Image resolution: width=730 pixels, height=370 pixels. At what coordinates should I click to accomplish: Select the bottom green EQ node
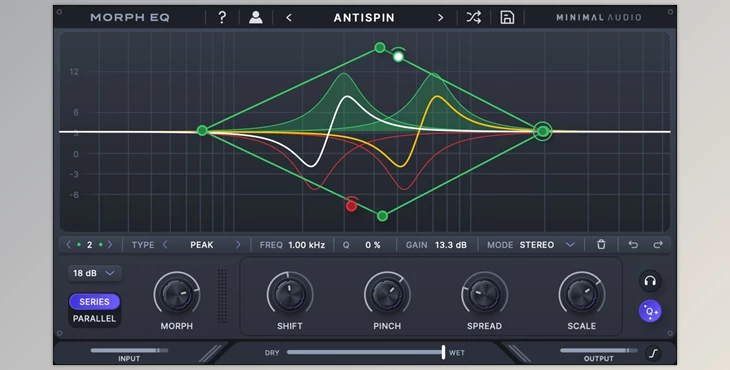coord(382,216)
